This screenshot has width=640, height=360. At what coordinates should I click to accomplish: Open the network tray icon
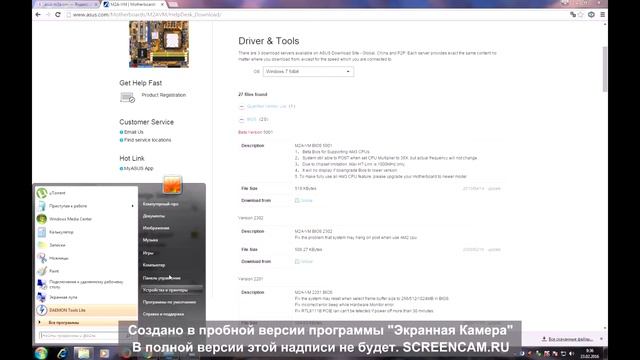(563, 353)
